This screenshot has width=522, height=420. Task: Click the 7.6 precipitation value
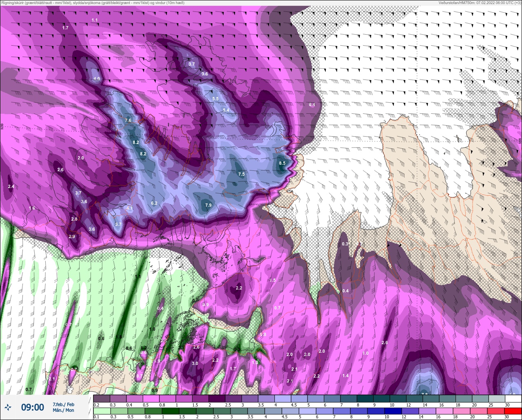pos(128,120)
